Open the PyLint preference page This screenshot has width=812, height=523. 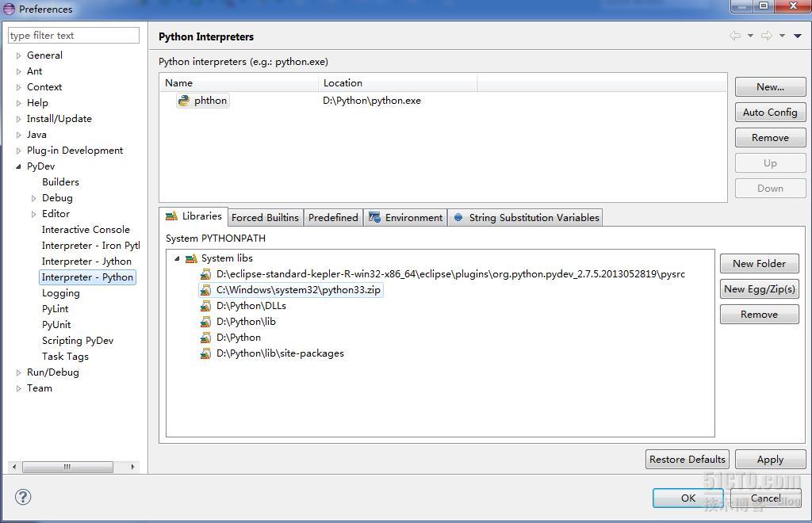tap(56, 309)
